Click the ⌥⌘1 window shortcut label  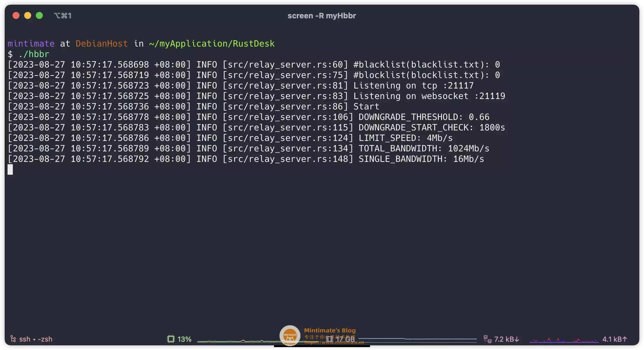63,16
